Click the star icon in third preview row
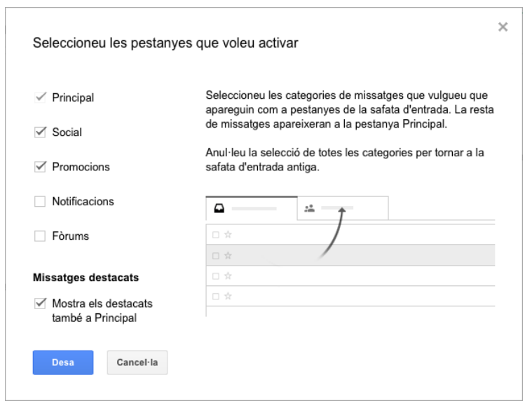This screenshot has height=408, width=532. 228,276
